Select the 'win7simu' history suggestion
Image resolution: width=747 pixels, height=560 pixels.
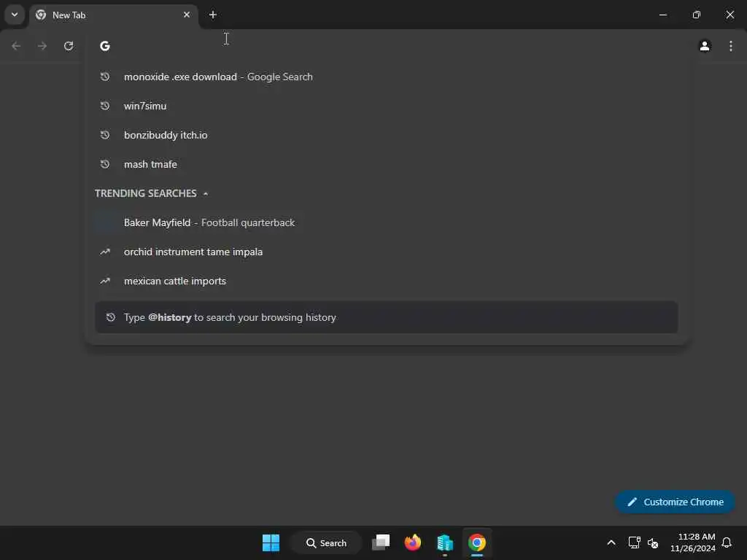pyautogui.click(x=387, y=106)
